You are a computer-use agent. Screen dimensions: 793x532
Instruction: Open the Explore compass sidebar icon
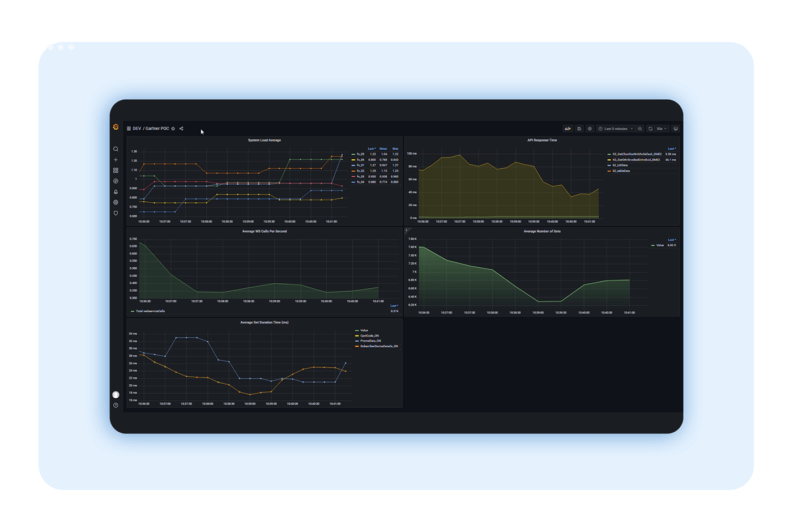tap(116, 181)
